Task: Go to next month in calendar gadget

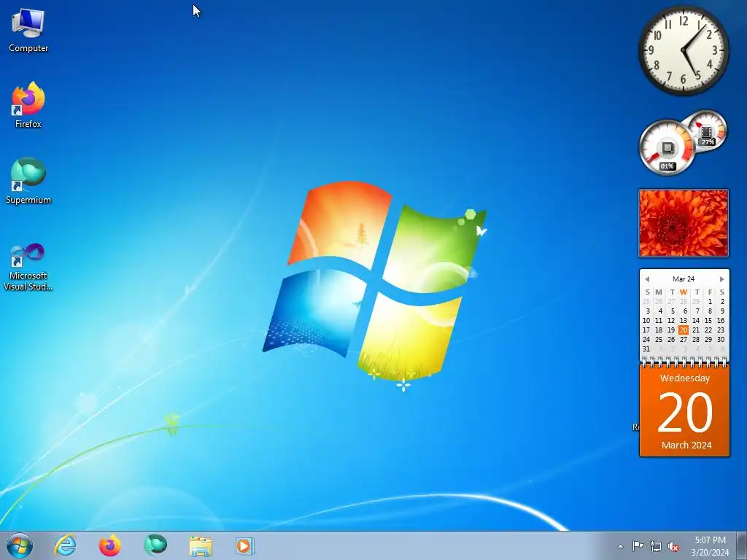Action: [721, 279]
